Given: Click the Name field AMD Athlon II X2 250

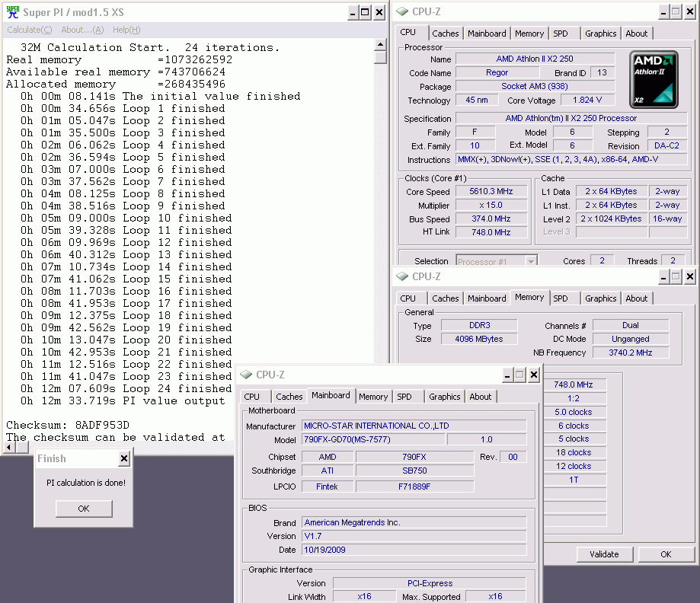Looking at the screenshot, I should (535, 59).
